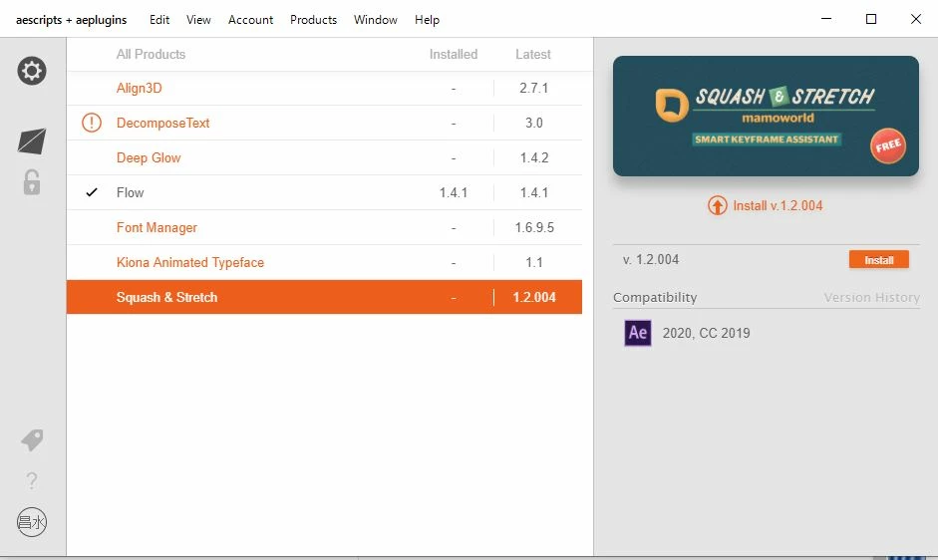938x560 pixels.
Task: Select the Align3D product row
Action: pos(324,88)
